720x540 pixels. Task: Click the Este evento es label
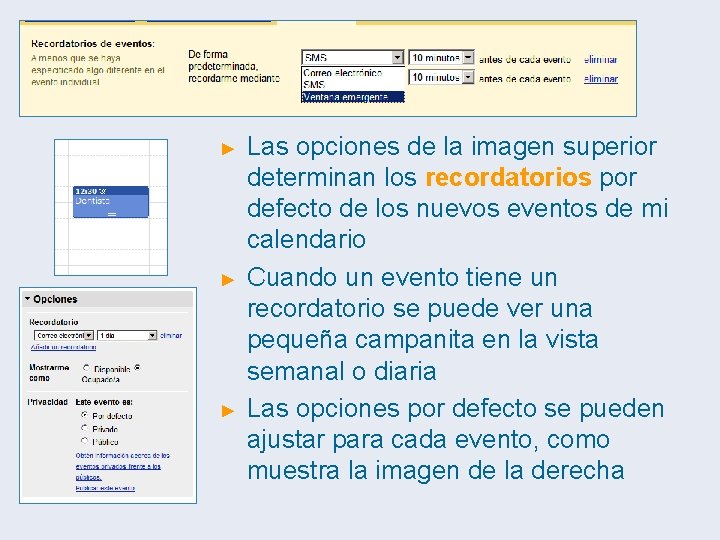tap(104, 402)
